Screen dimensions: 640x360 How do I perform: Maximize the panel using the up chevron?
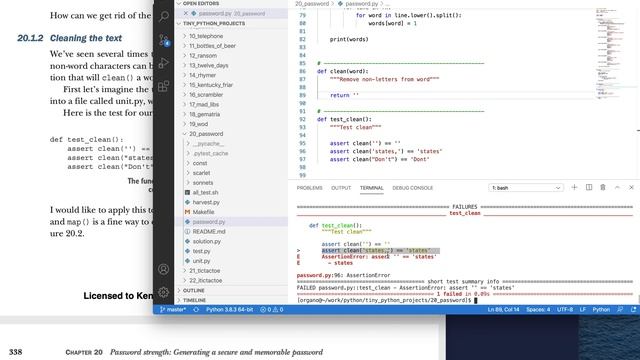pos(617,187)
